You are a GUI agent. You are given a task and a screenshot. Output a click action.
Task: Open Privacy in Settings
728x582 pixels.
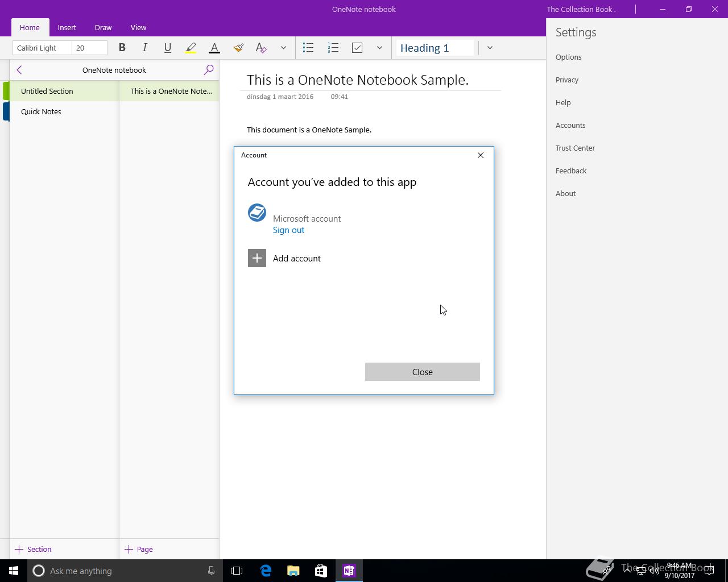(567, 80)
